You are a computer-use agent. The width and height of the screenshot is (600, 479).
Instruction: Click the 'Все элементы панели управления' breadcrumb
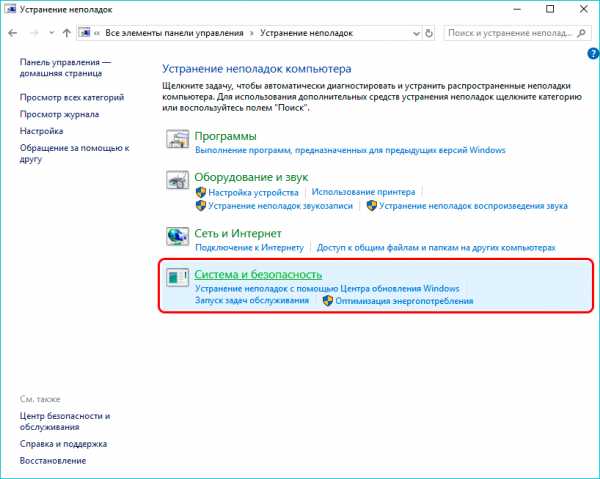(174, 33)
